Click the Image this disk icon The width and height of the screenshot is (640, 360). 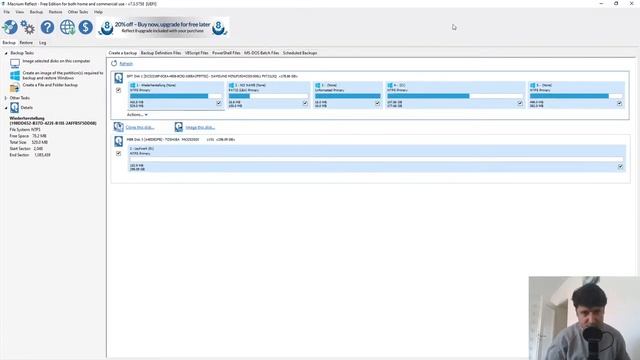point(178,127)
